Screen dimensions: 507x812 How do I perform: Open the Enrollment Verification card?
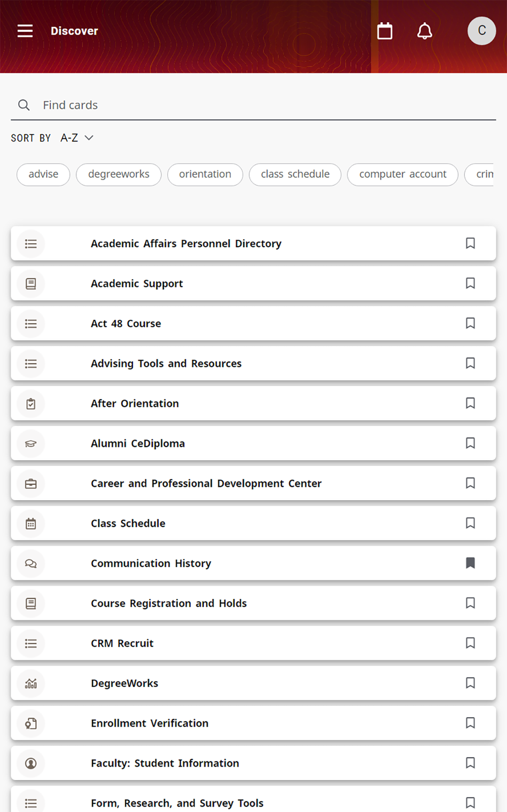253,723
